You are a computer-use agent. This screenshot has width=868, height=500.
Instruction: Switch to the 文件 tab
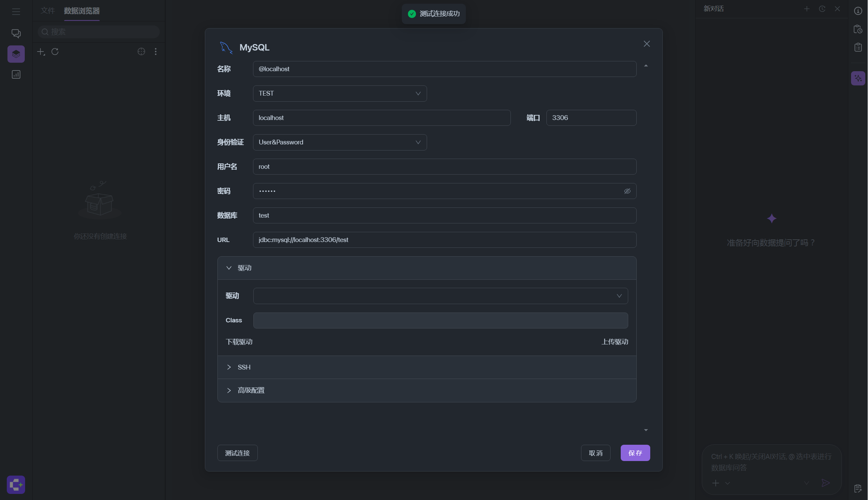(48, 11)
